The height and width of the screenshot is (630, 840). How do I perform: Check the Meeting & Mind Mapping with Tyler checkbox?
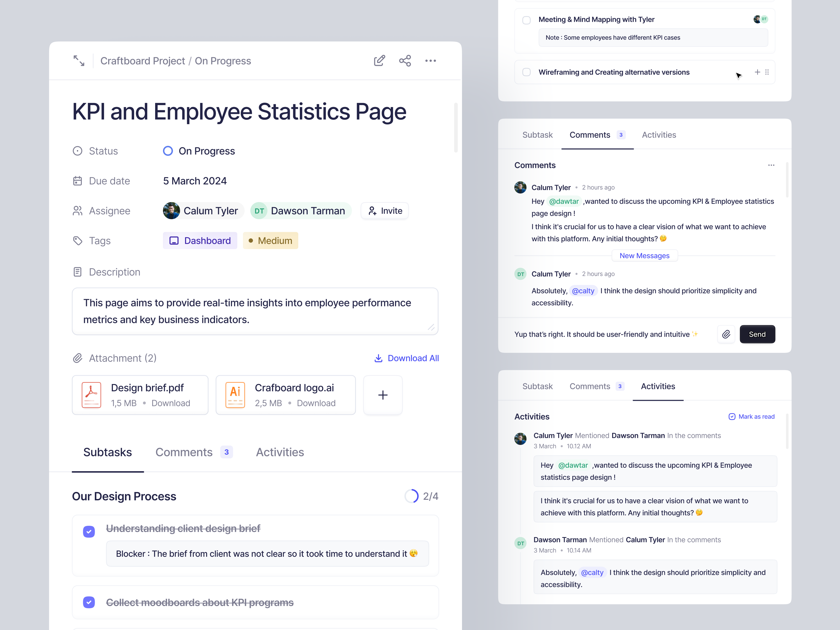click(x=526, y=20)
